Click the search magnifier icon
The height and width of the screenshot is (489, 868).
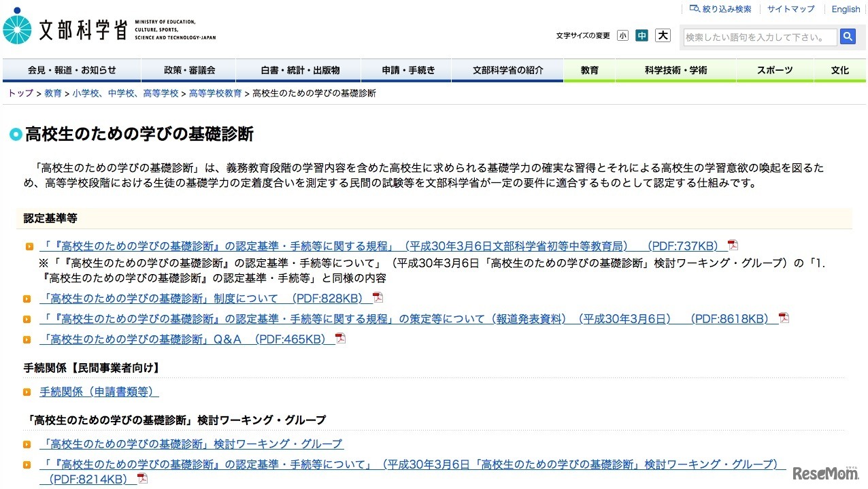click(x=848, y=37)
